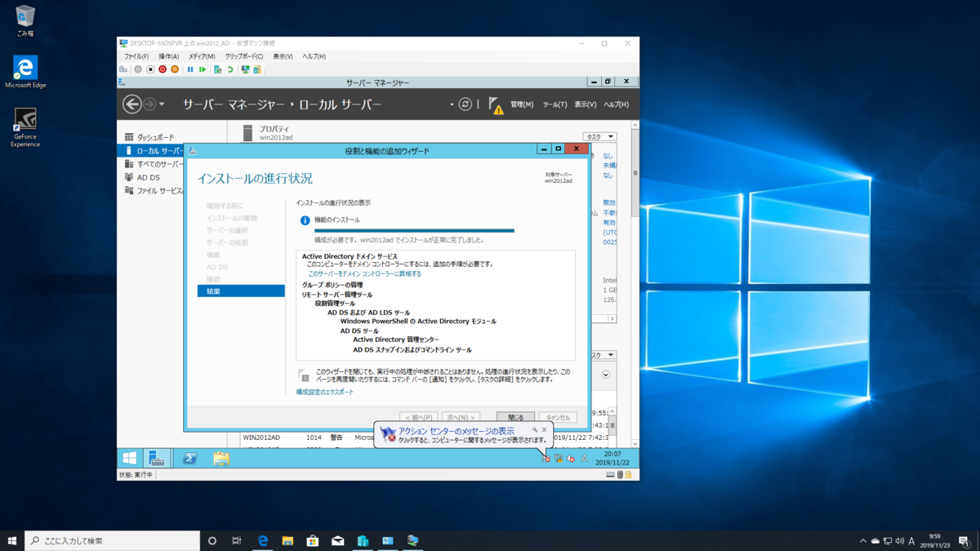The width and height of the screenshot is (980, 551).
Task: Launch PowerShell from the guest taskbar
Action: (189, 459)
